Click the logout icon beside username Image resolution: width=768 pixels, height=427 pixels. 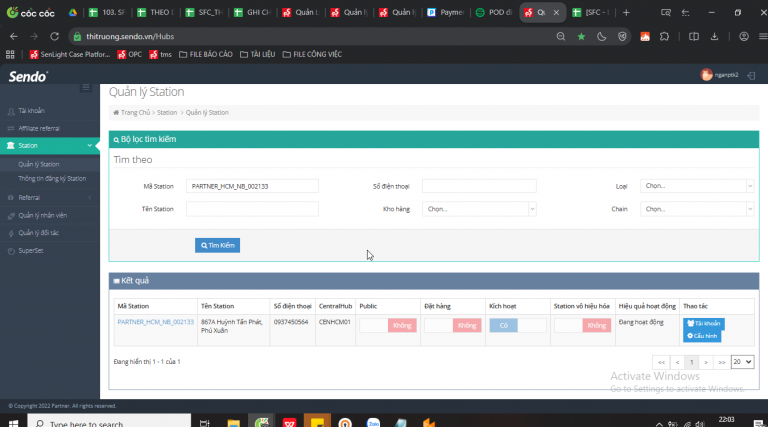(751, 75)
